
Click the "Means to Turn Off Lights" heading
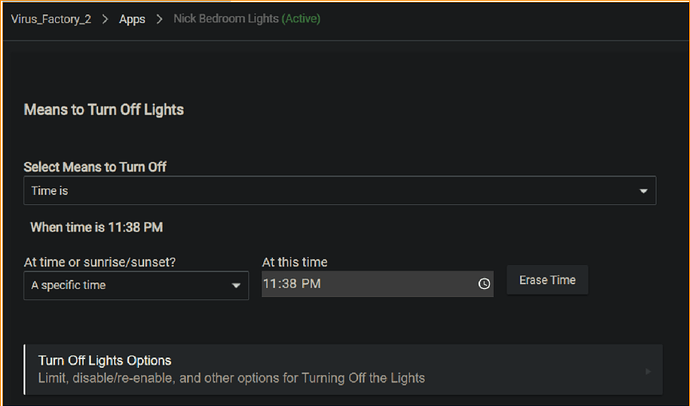(104, 108)
